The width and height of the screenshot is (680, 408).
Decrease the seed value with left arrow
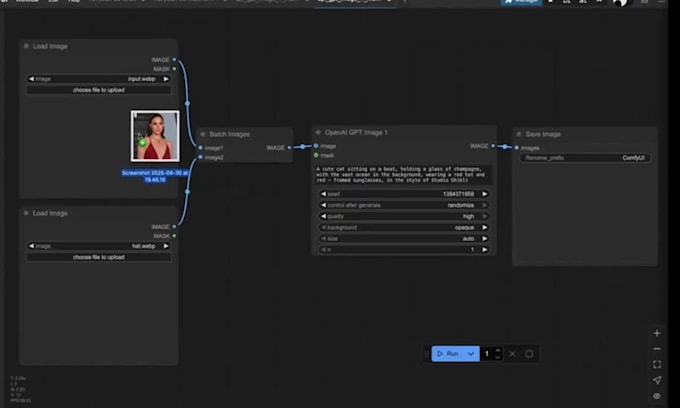(x=323, y=194)
